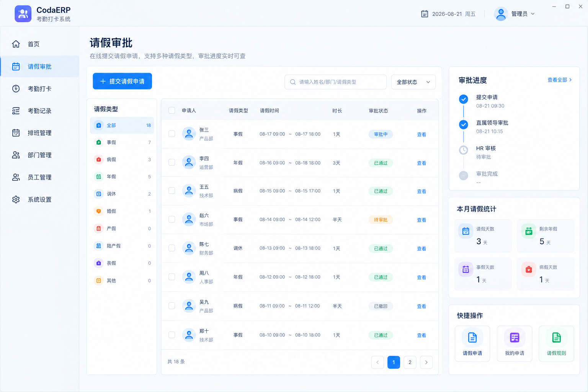This screenshot has height=392, width=588.
Task: Open 请假审批 in the sidebar
Action: (x=40, y=67)
